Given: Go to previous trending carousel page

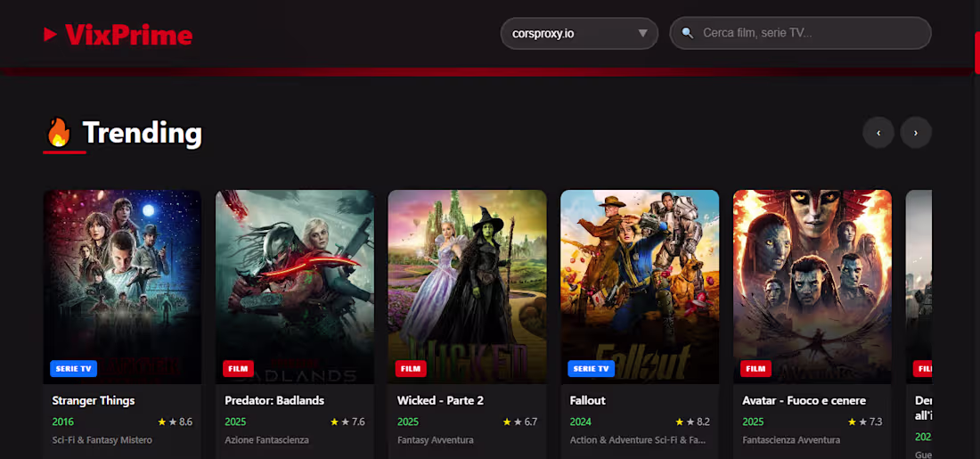Looking at the screenshot, I should tap(878, 133).
